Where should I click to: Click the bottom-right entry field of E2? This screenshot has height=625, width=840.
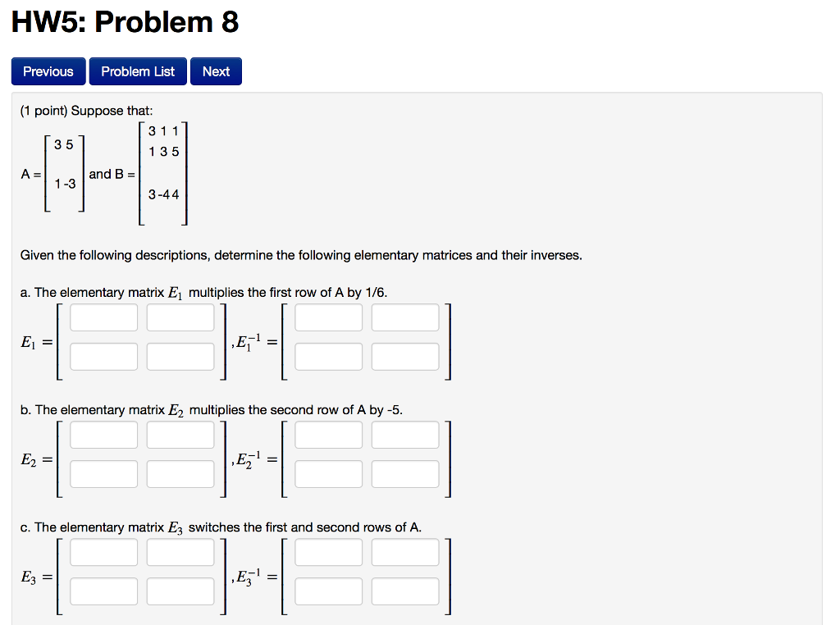tap(180, 473)
